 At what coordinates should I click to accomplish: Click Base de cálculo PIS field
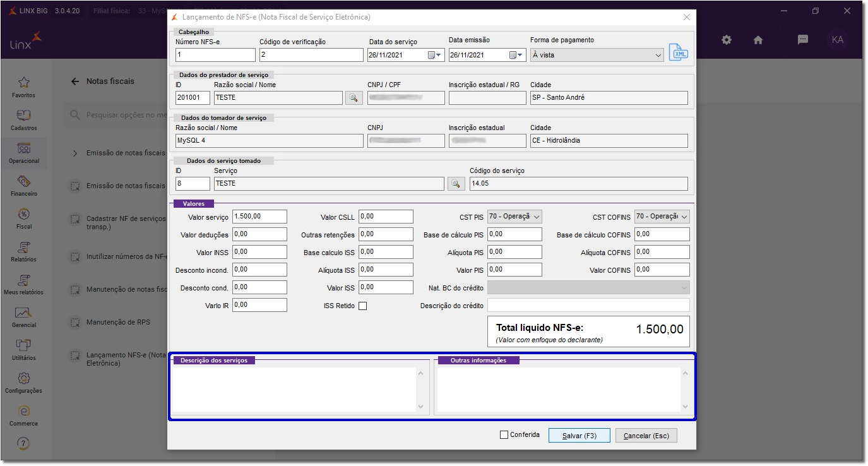point(515,234)
